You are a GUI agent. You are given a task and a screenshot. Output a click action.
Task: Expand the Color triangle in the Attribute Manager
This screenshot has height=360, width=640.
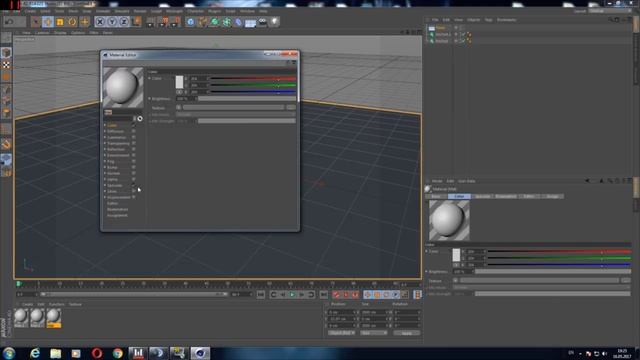coord(427,251)
